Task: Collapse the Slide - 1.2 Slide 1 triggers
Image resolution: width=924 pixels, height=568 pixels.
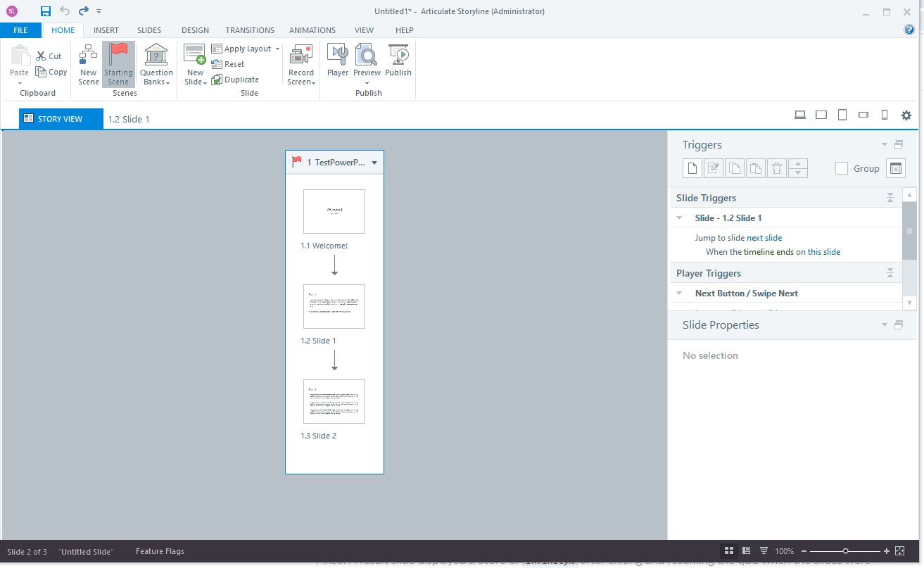Action: (678, 217)
